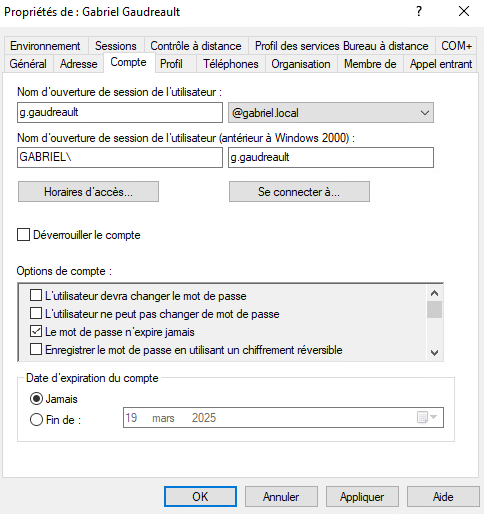This screenshot has height=514, width=484.
Task: Enable L'utilisateur devra changer le mot de passe
Action: (36, 296)
